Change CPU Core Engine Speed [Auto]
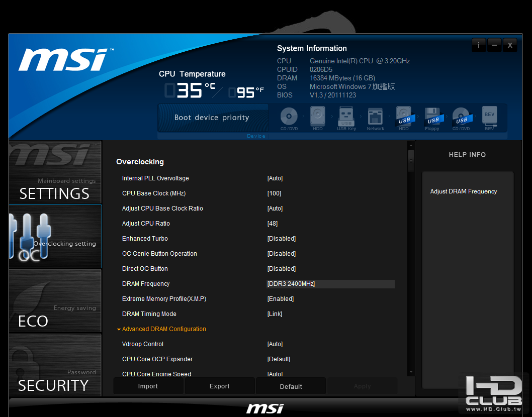This screenshot has width=532, height=417. click(x=275, y=374)
